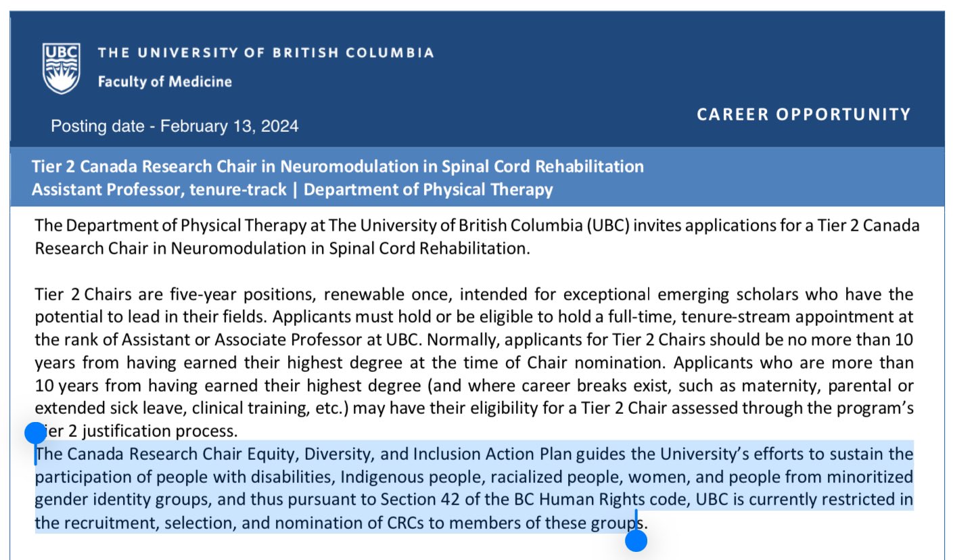Image resolution: width=955 pixels, height=560 pixels.
Task: Click the posting date February 13, 2024
Action: pos(174,126)
